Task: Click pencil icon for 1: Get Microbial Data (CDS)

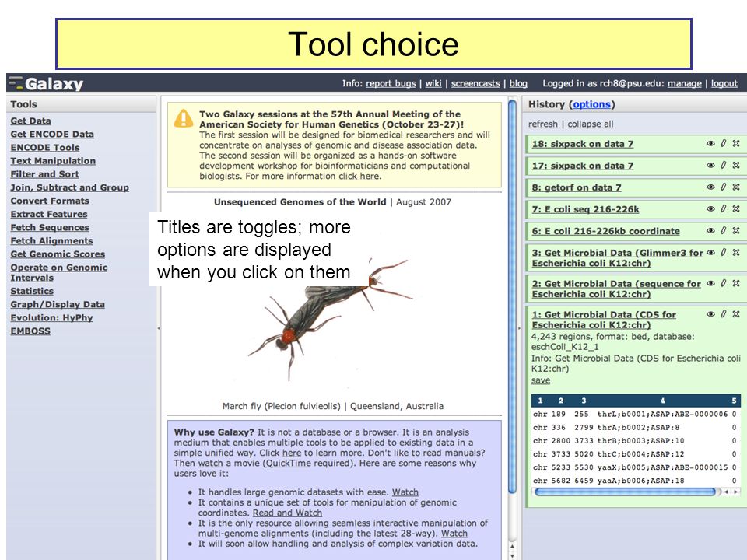Action: pos(724,314)
